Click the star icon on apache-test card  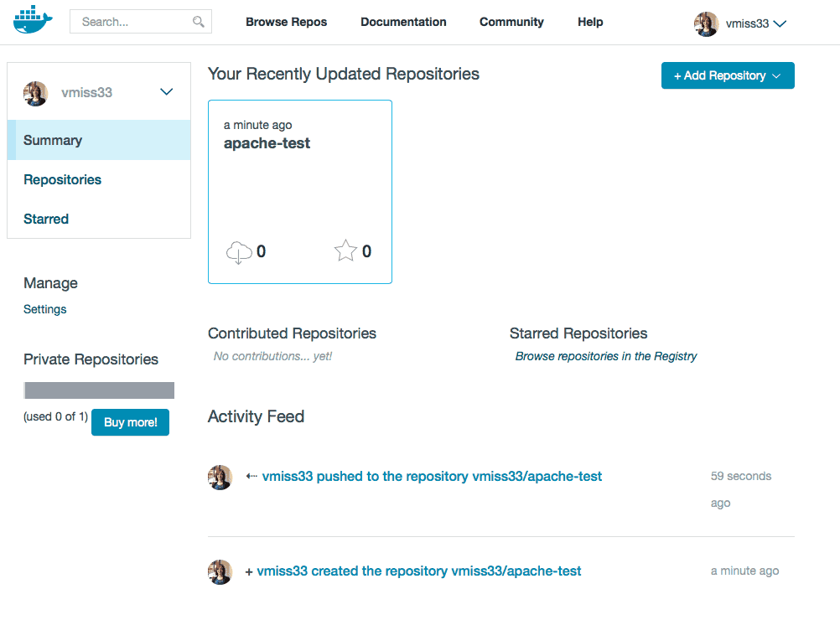click(345, 251)
